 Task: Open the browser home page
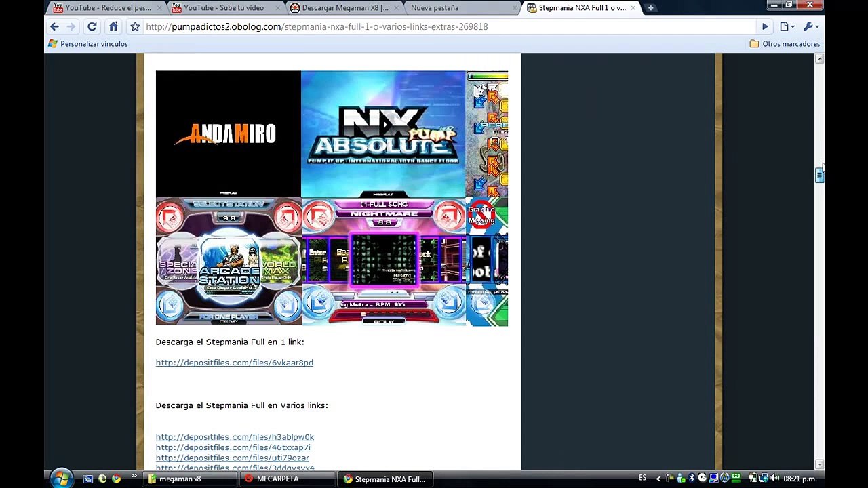click(x=113, y=26)
